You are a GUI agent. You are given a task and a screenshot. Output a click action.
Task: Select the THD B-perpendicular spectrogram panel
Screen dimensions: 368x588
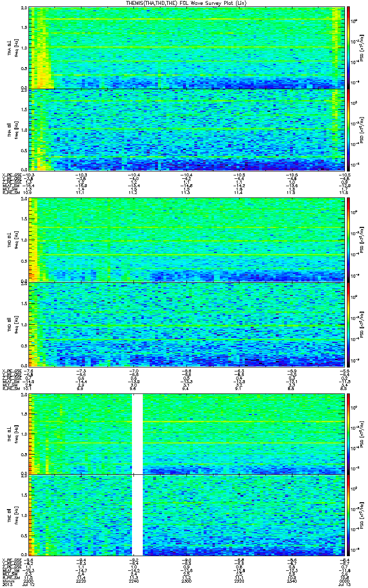tap(186, 240)
